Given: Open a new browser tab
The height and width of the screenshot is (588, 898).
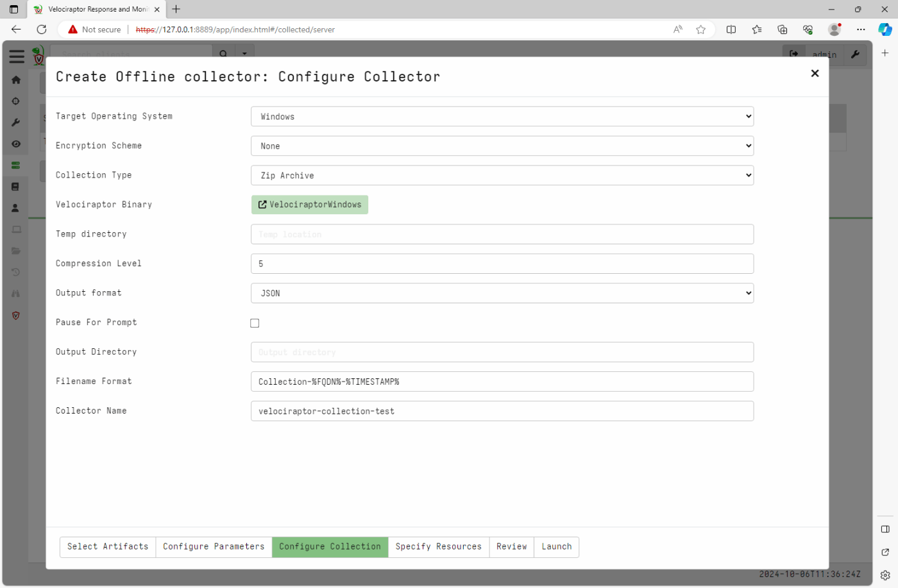Looking at the screenshot, I should [176, 9].
